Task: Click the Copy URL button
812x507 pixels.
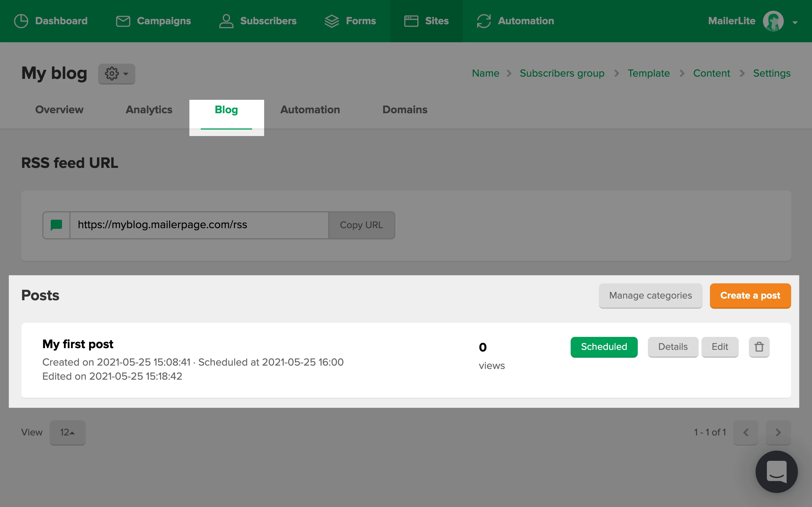Action: (361, 225)
